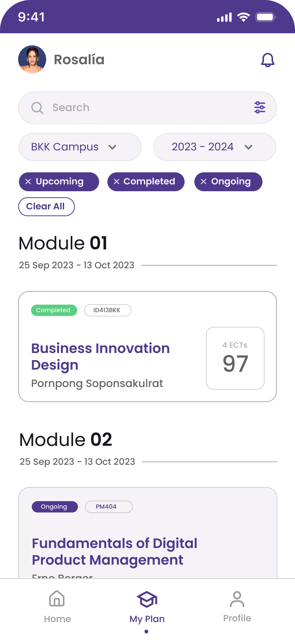
Task: View the 97 score ECTs box
Action: click(235, 358)
